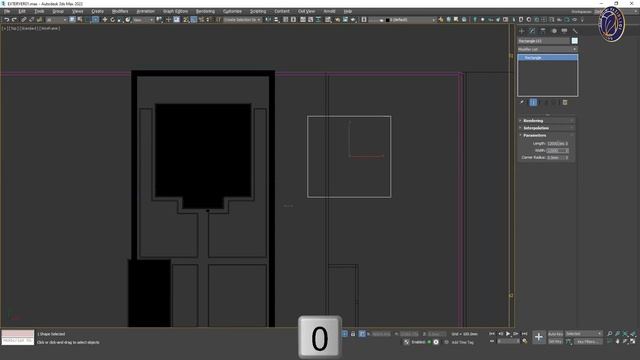Image resolution: width=640 pixels, height=360 pixels.
Task: Click the large Set Keys plus button
Action: 539,337
